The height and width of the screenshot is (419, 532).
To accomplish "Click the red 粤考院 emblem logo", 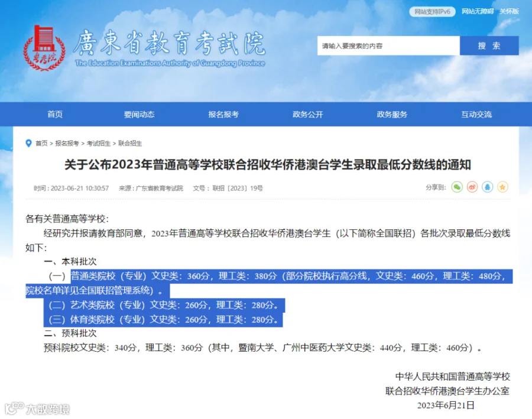I will pyautogui.click(x=44, y=48).
